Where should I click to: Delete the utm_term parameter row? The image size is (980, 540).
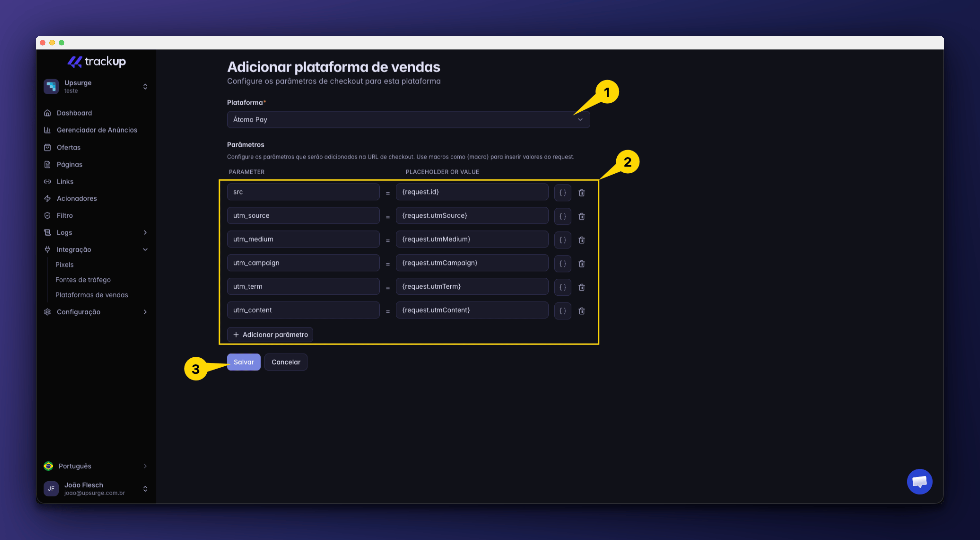coord(581,287)
